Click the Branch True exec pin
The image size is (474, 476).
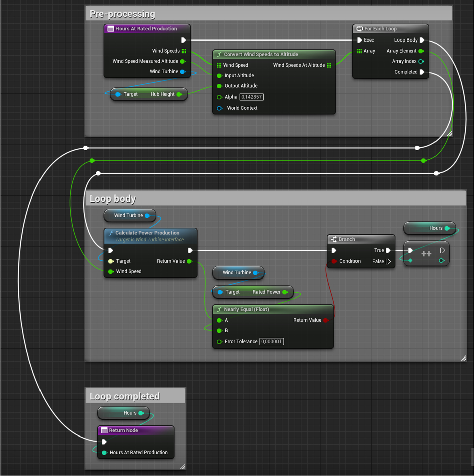(388, 250)
